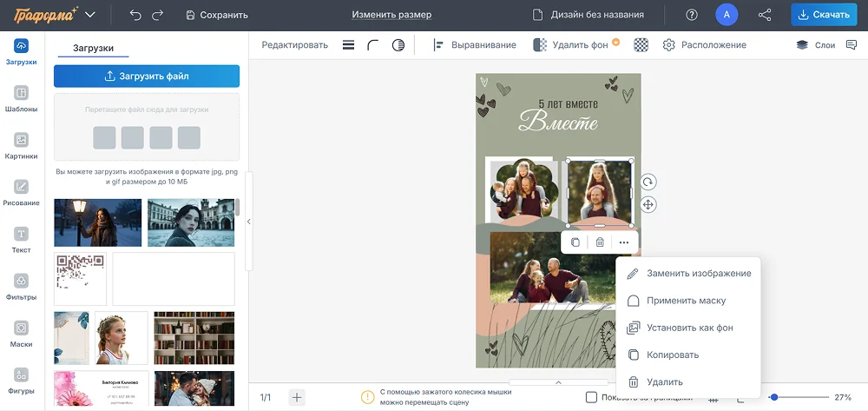868x411 pixels.
Task: Select the woman with lantern thumbnail
Action: [97, 222]
